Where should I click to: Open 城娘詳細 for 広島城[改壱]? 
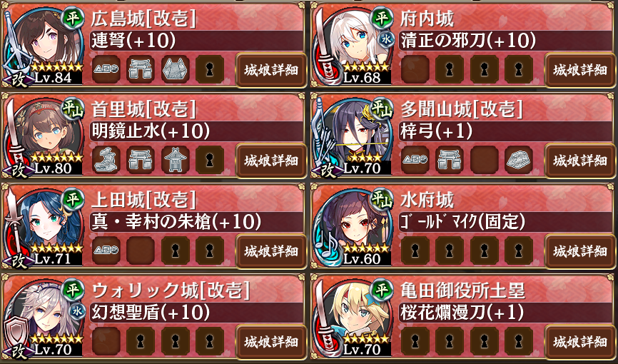point(270,70)
